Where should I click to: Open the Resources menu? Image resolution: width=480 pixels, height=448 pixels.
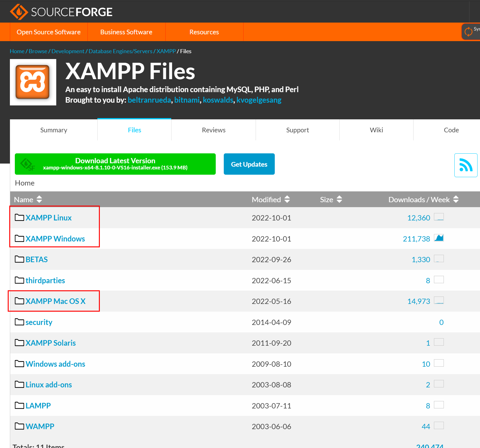204,32
